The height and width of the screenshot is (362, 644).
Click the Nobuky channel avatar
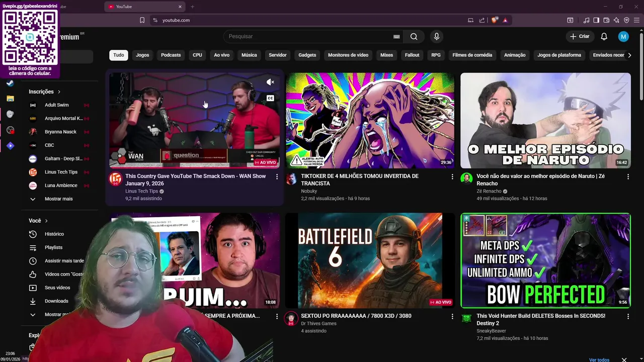(x=291, y=179)
